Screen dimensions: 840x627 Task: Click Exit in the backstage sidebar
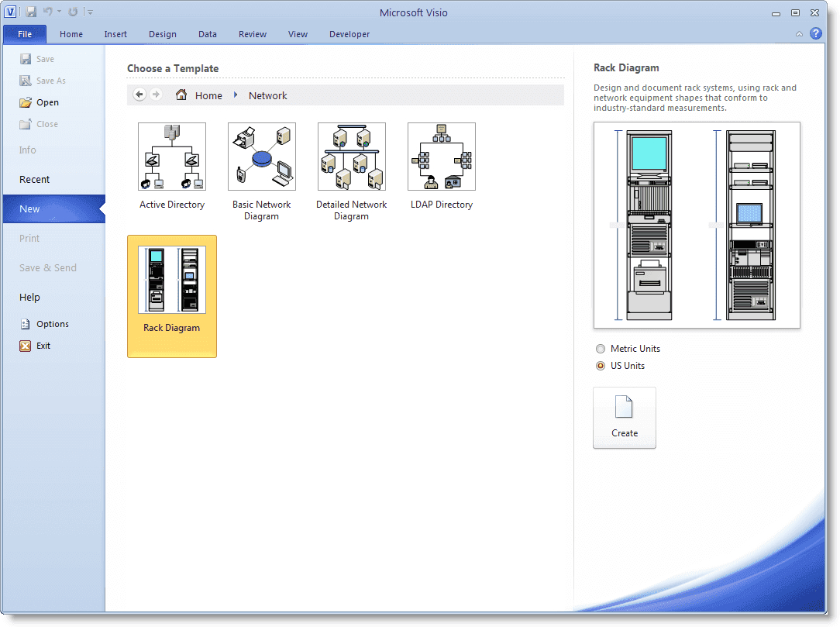click(x=35, y=346)
